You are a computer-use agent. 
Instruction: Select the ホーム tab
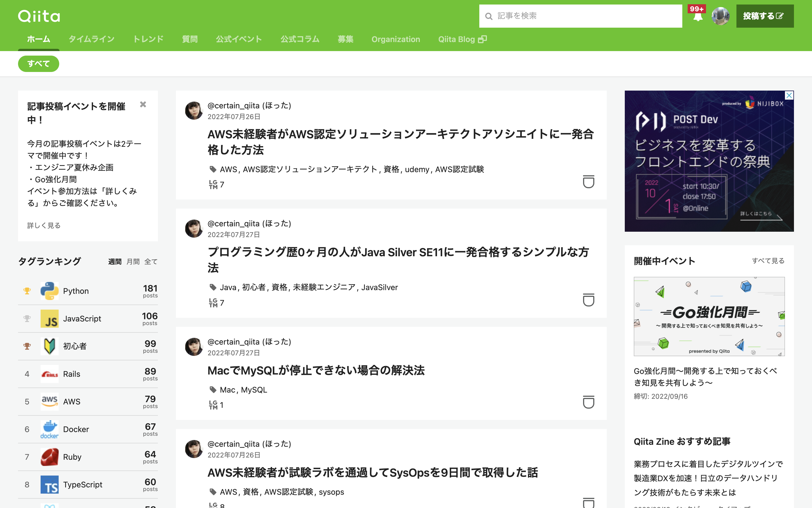[39, 39]
